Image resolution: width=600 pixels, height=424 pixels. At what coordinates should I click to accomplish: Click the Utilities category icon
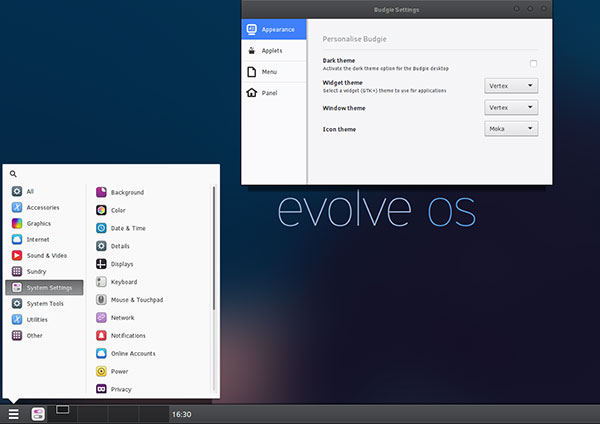click(17, 320)
